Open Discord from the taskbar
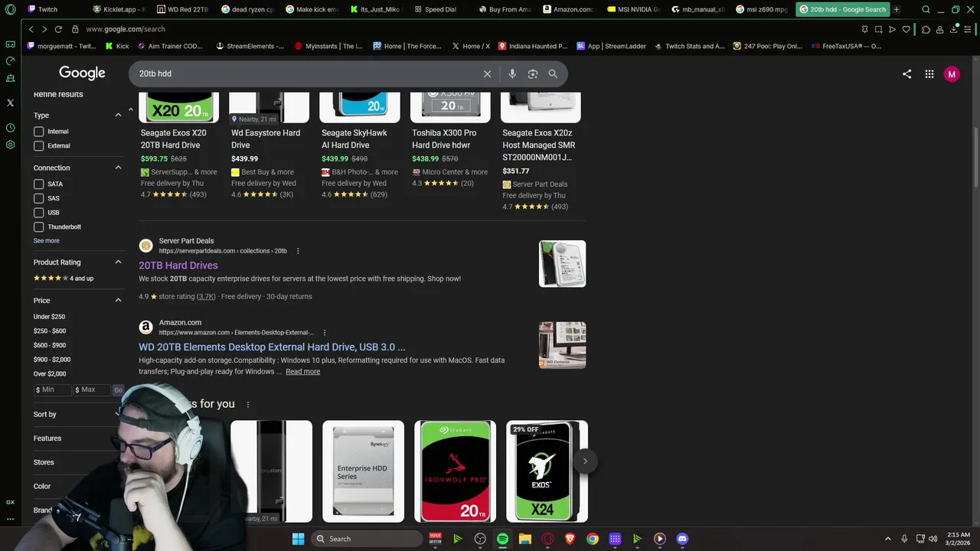The image size is (980, 551). [x=682, y=539]
